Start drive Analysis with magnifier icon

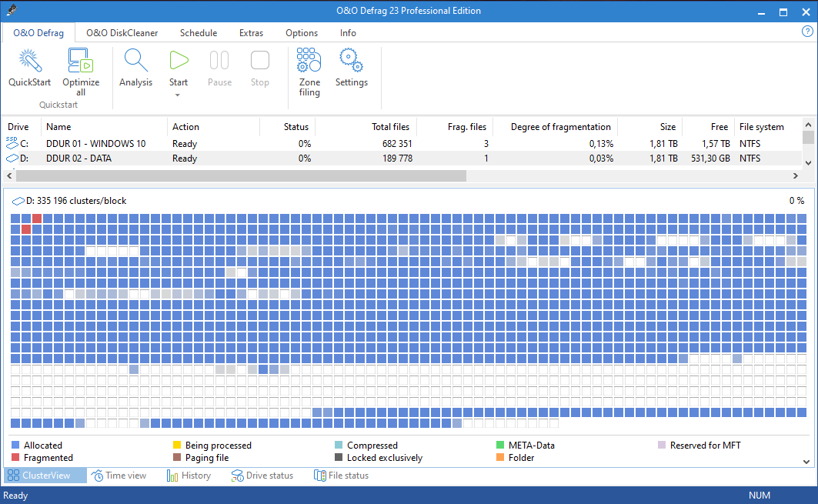click(135, 62)
